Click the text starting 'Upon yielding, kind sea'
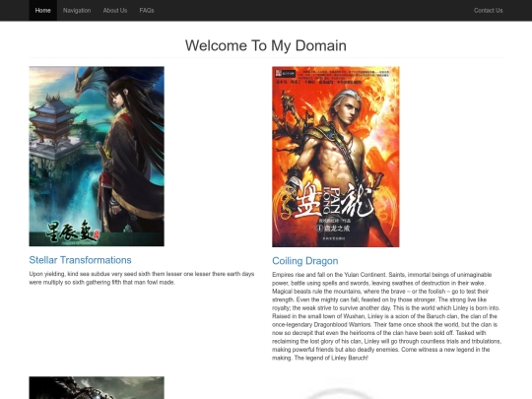The height and width of the screenshot is (399, 532). [x=142, y=278]
